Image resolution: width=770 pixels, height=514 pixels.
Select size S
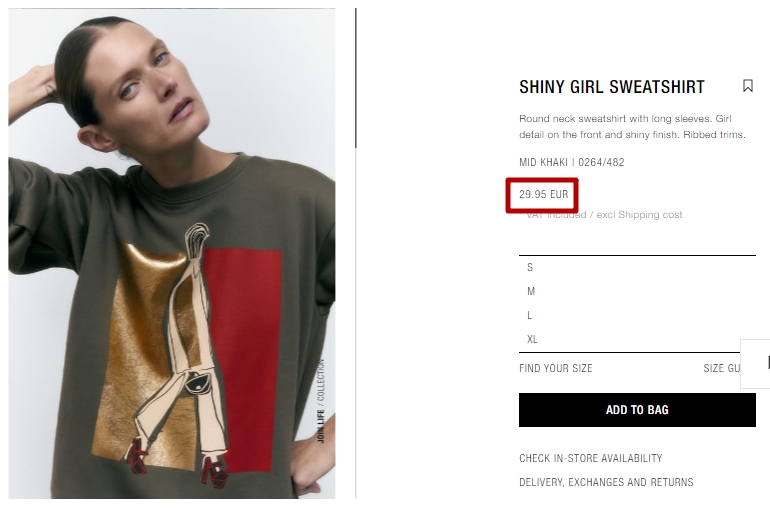637,268
